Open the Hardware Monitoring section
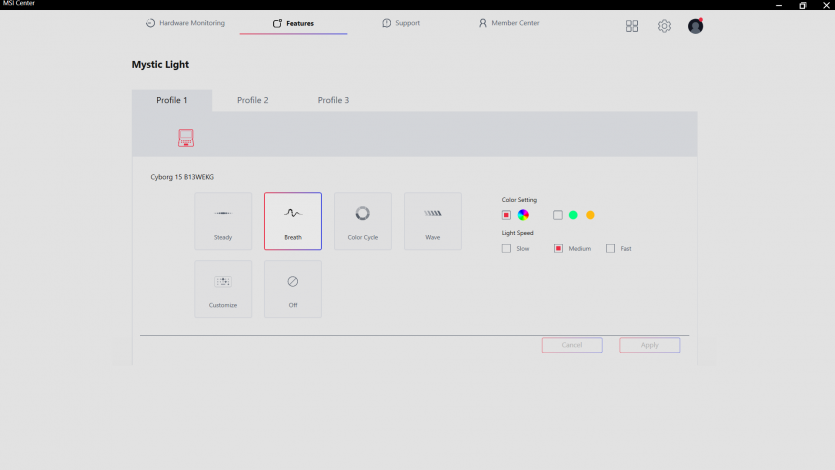The image size is (835, 470). (x=185, y=23)
